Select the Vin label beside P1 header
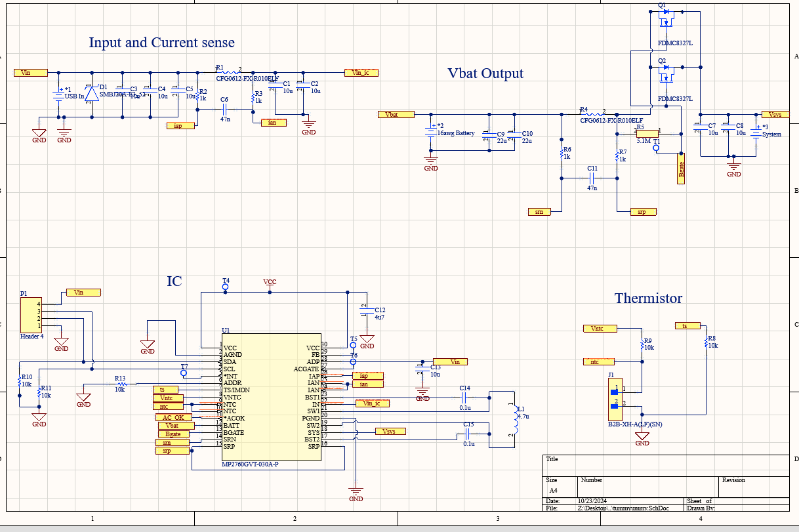Viewport: 799px width, 532px height. point(83,293)
